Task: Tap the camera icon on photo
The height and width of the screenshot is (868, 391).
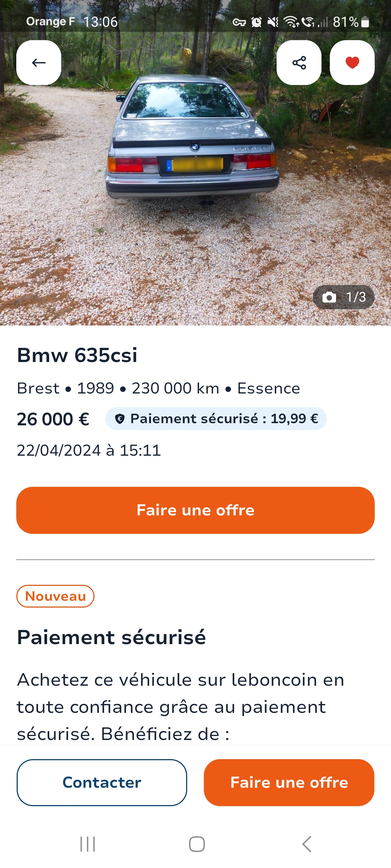Action: click(x=329, y=297)
